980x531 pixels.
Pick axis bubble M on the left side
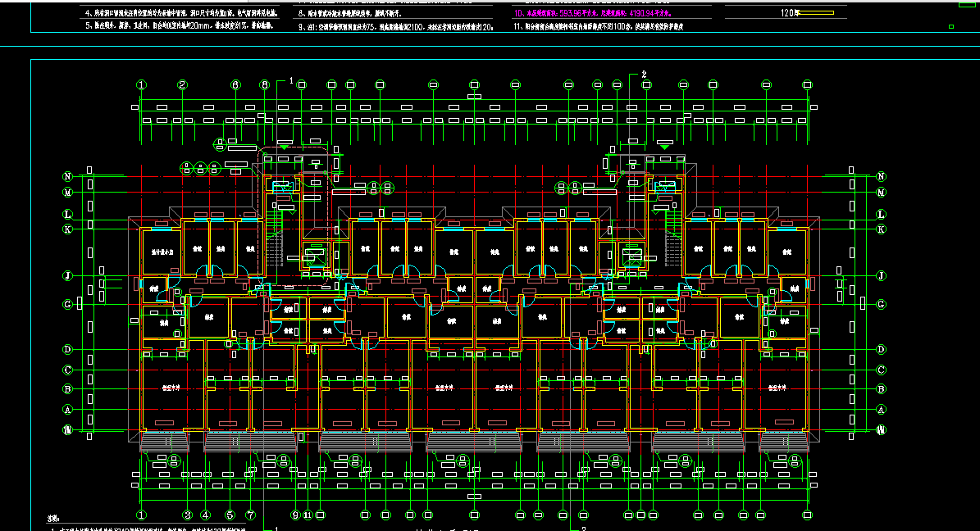tap(67, 193)
